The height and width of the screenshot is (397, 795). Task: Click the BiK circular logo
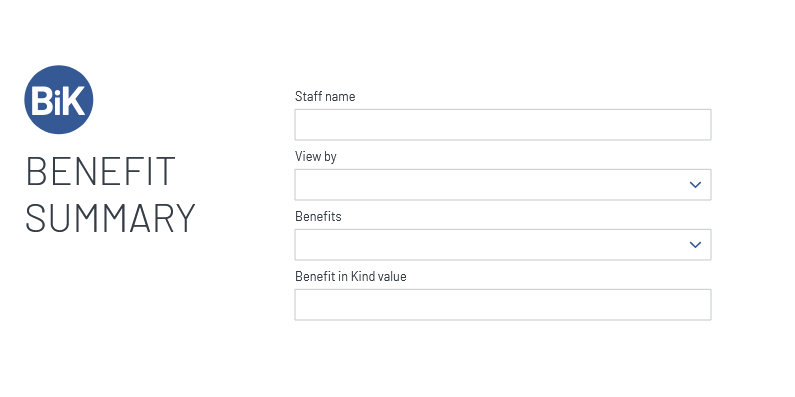(59, 99)
